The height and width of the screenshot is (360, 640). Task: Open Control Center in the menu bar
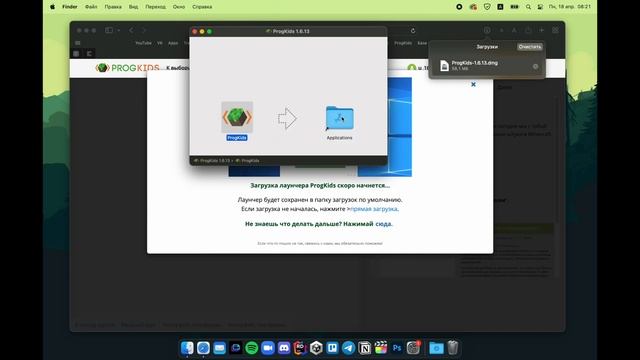pyautogui.click(x=540, y=7)
